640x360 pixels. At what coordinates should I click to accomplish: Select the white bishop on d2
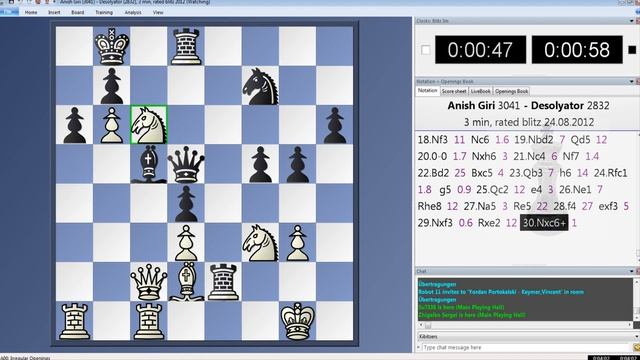[186, 282]
